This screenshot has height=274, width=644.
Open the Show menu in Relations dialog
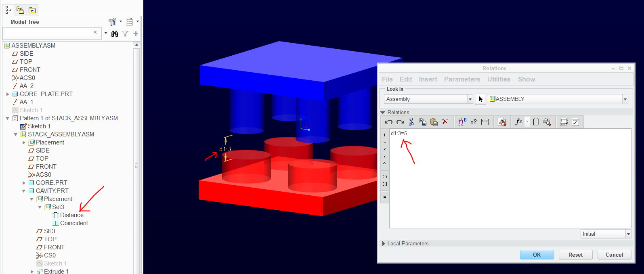[527, 79]
